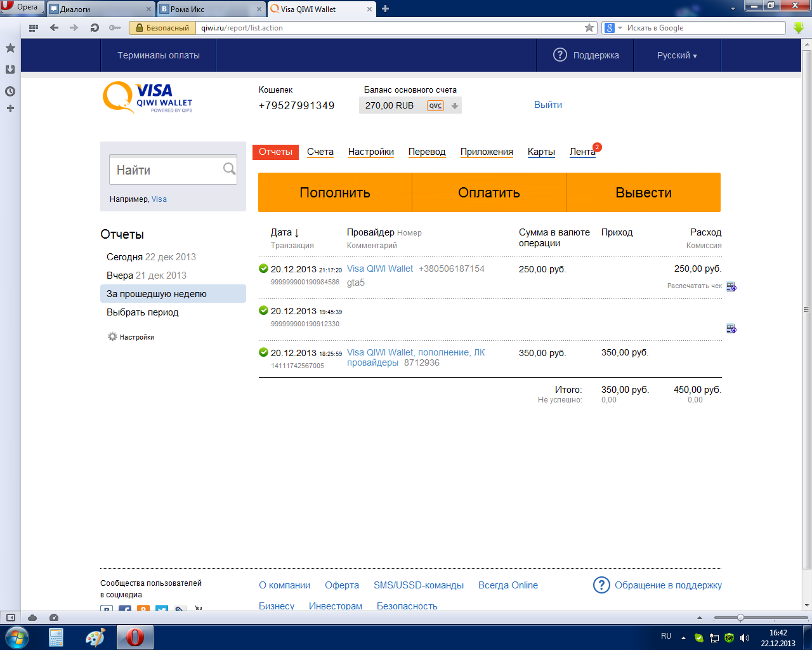Open bookmarks star panel in sidebar
Image resolution: width=812 pixels, height=650 pixels.
(10, 48)
